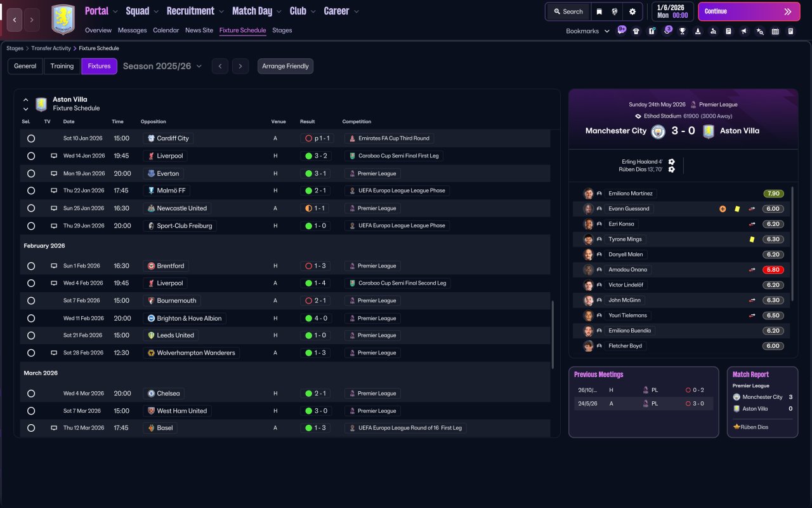Open the calendar grid bookmark icon
The image size is (812, 508).
(x=775, y=31)
